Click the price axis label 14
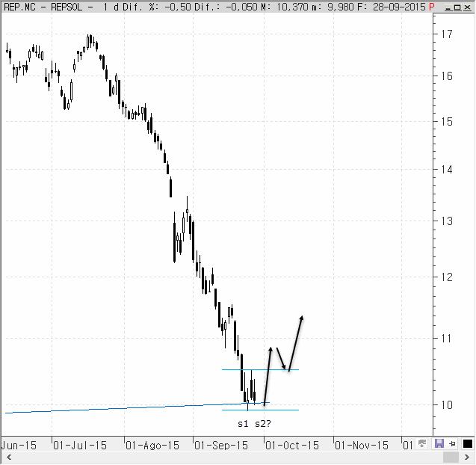476x465 pixels. pyautogui.click(x=447, y=170)
